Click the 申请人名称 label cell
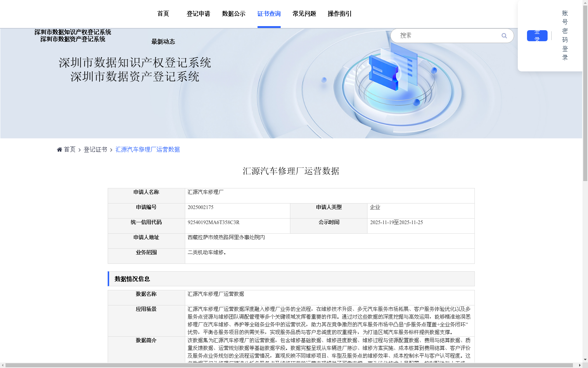Viewport: 588px width, 368px height. tap(146, 196)
